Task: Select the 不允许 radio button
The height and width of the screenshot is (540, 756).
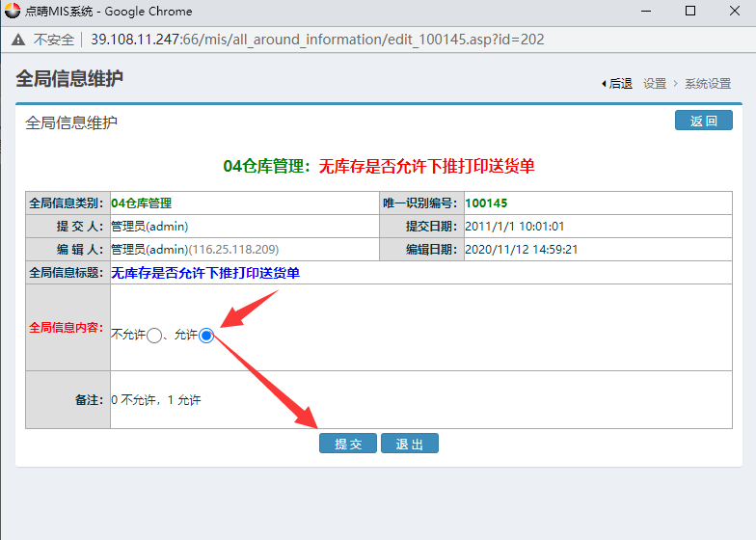Action: (154, 336)
